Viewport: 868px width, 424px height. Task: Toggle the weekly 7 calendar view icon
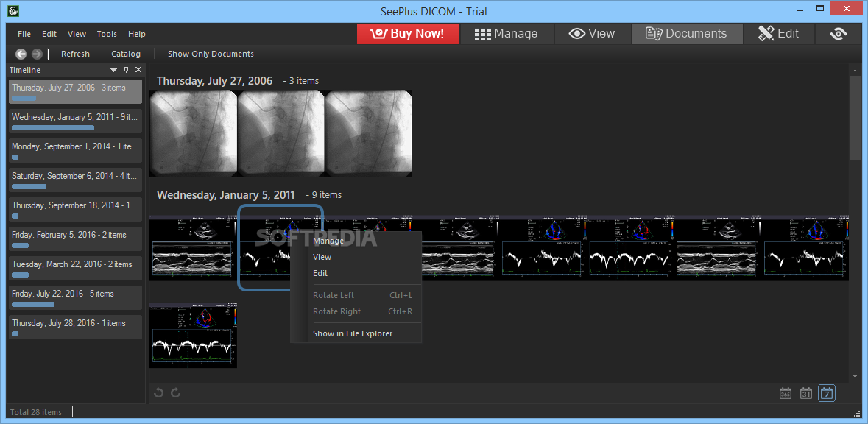pyautogui.click(x=827, y=394)
